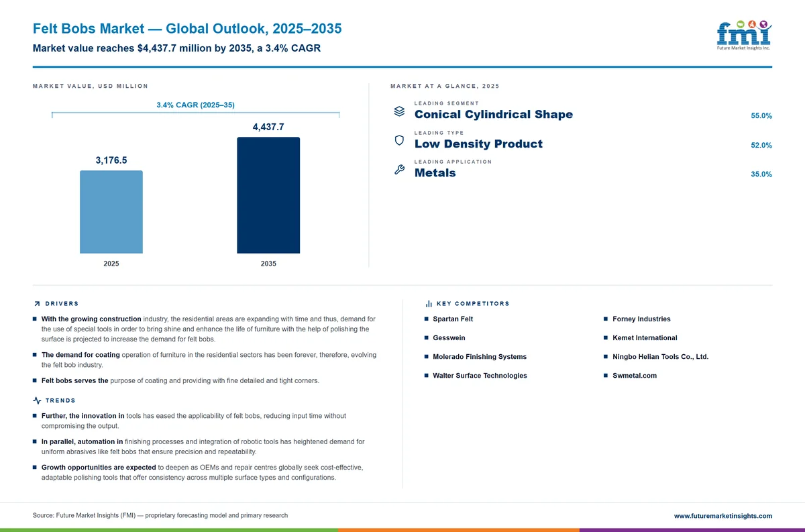Click the "MARKET VALUE, USD MILLION" heading
This screenshot has width=805, height=532.
click(x=91, y=87)
